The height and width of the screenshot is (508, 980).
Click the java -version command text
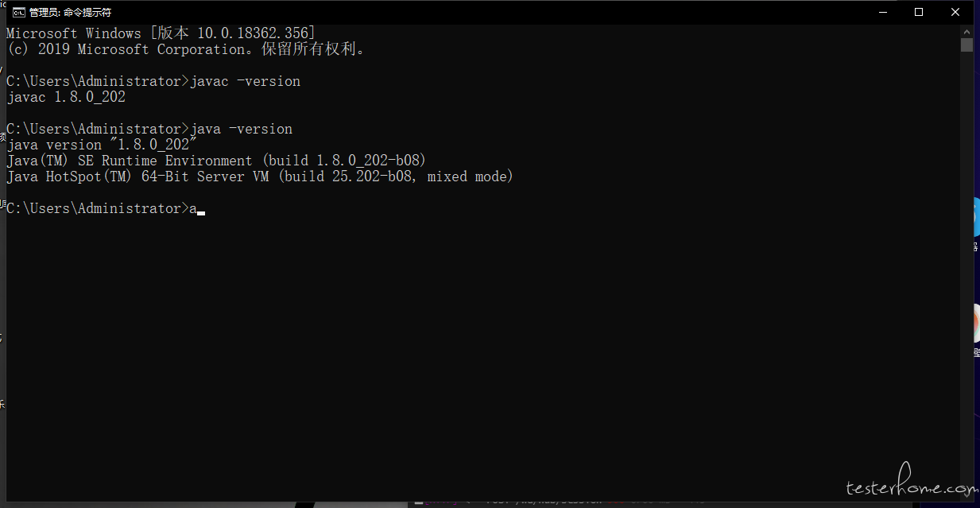(242, 129)
